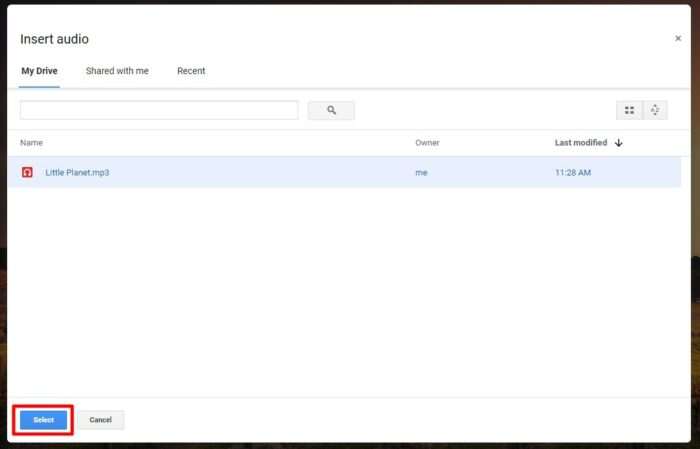Click the Cancel button

[100, 420]
